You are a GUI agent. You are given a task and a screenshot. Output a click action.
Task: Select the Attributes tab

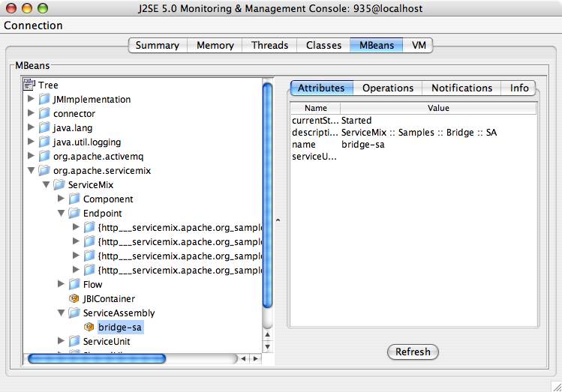pos(321,88)
